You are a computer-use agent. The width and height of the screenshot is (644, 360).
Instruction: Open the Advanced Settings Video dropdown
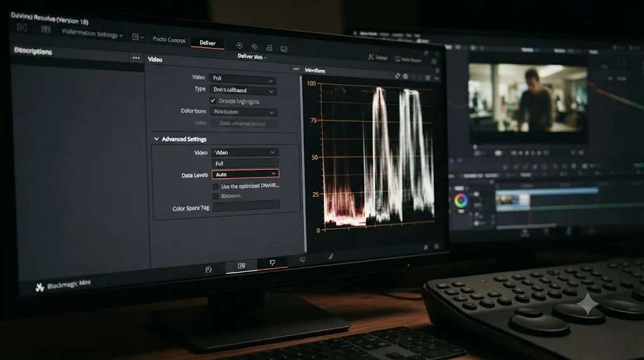coord(245,152)
